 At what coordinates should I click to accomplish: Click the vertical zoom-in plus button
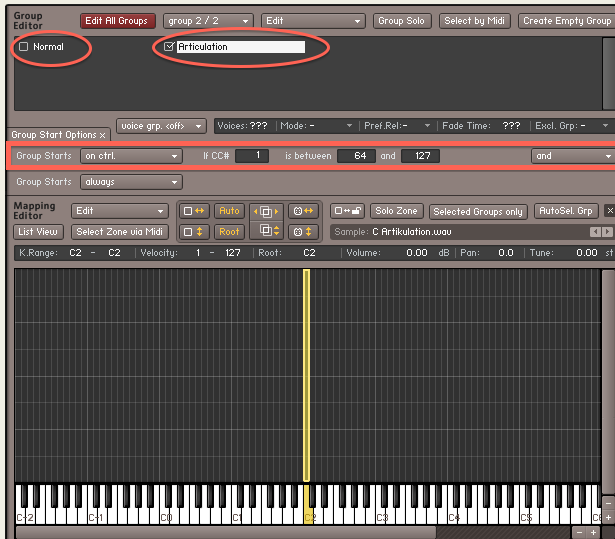coord(608,518)
